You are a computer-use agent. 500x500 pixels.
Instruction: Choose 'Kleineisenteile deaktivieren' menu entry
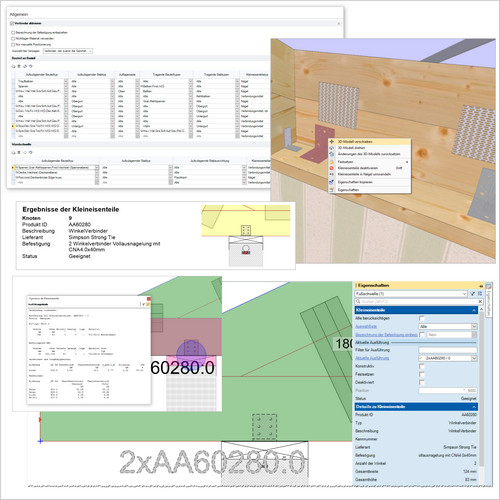point(369,168)
